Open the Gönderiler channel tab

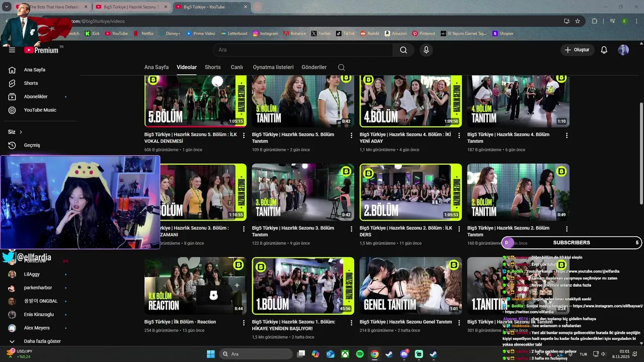pyautogui.click(x=314, y=67)
